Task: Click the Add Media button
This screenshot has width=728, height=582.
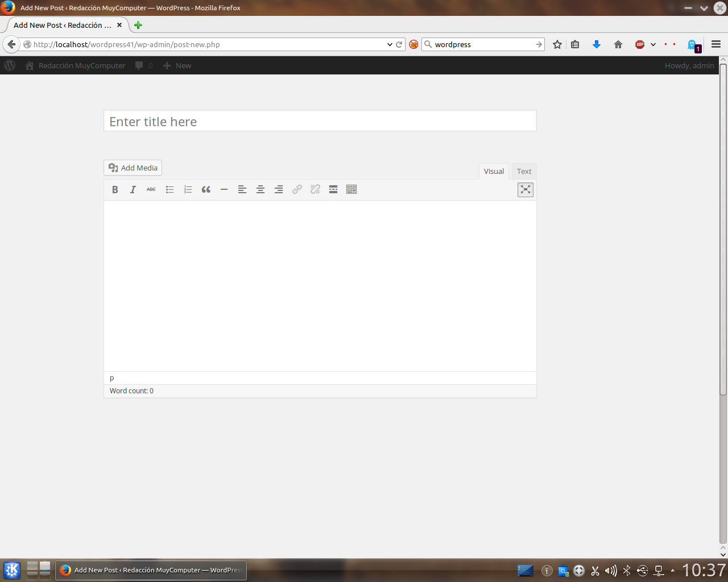Action: click(x=132, y=168)
